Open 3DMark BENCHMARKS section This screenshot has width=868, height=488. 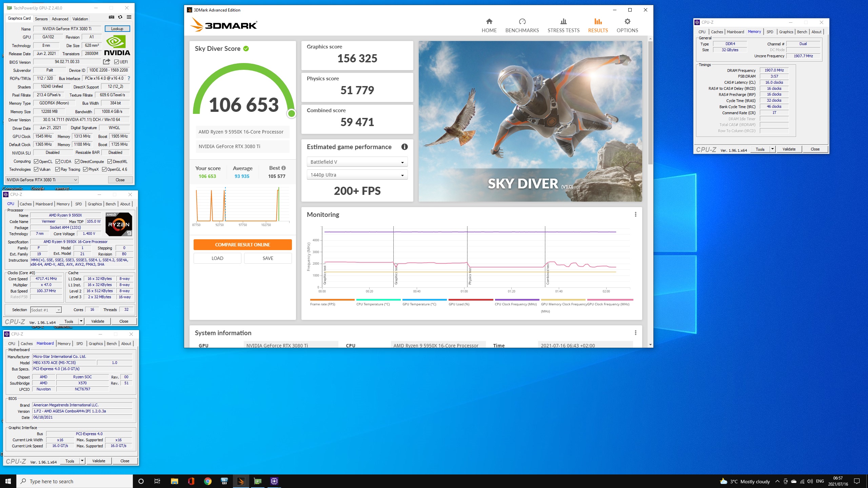click(522, 26)
